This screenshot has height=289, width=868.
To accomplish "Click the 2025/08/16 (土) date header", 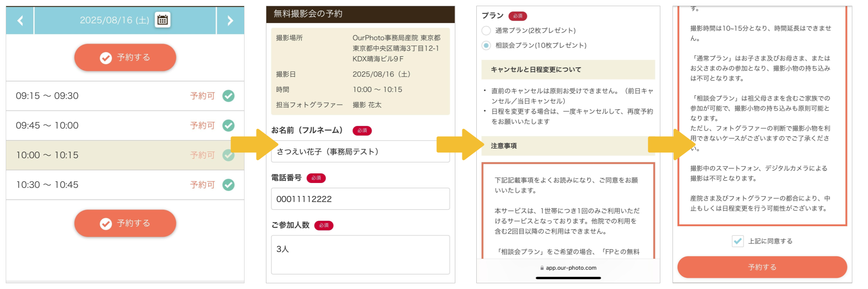I will click(x=114, y=20).
